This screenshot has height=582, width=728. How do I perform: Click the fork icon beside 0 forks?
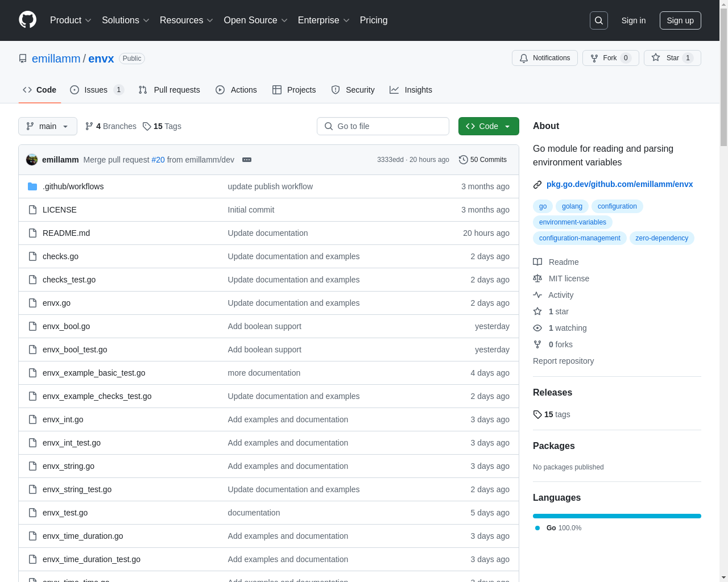pos(537,344)
